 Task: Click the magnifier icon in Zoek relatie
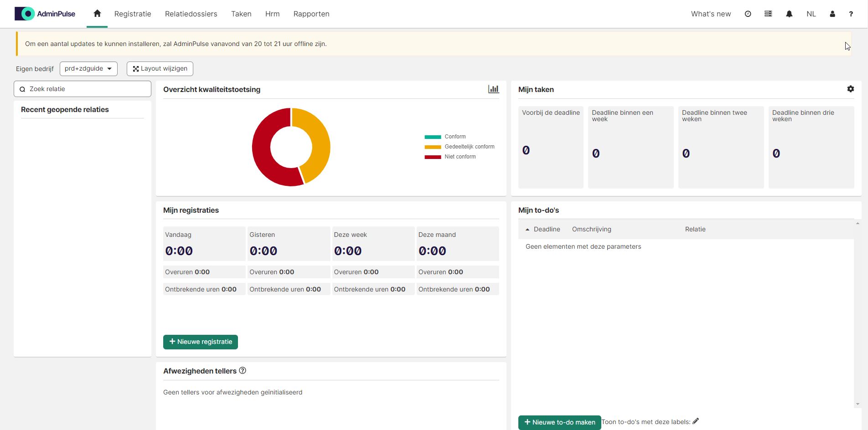(x=22, y=89)
